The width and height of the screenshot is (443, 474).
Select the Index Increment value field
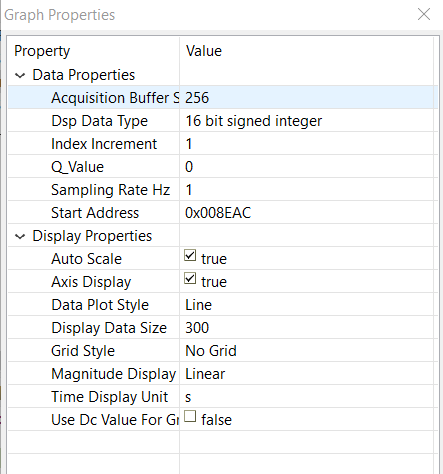(x=308, y=144)
